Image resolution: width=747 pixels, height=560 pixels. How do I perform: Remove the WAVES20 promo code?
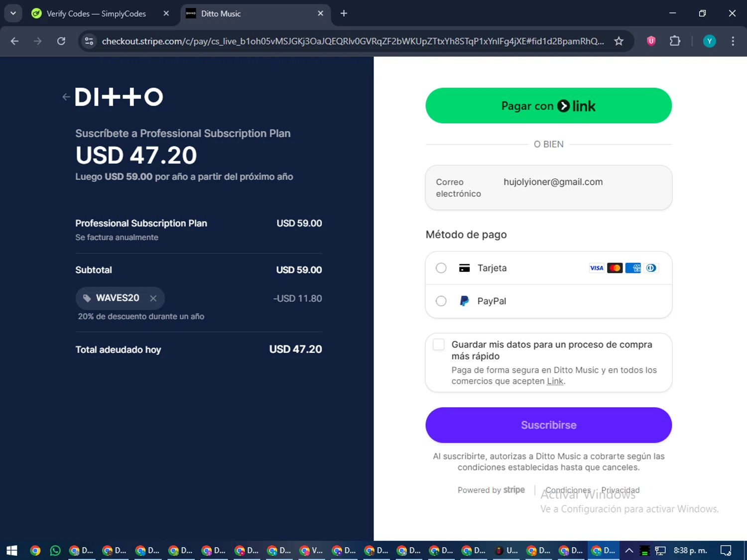click(153, 298)
